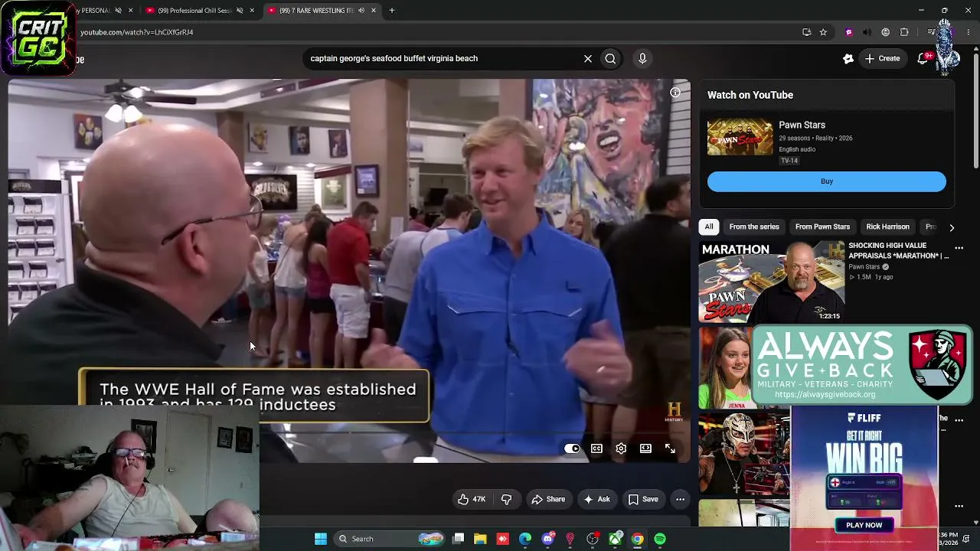The width and height of the screenshot is (980, 551).
Task: Open the Ask AI assistant button
Action: coord(596,499)
